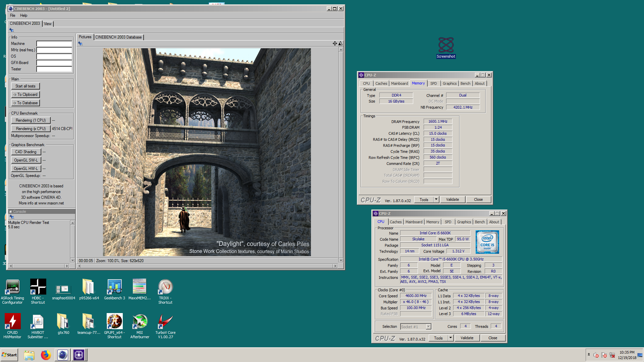Click To Clipboard button
Viewport: 644px width, 362px height.
(x=25, y=95)
